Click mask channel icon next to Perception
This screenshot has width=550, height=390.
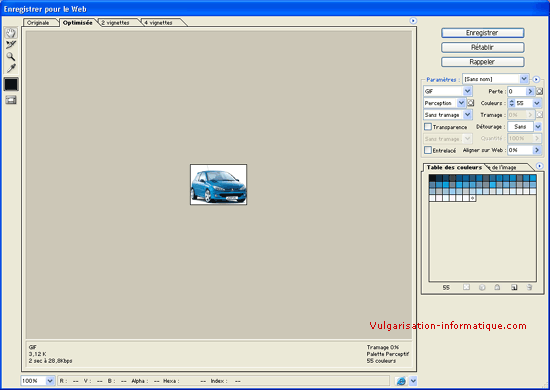click(x=471, y=103)
